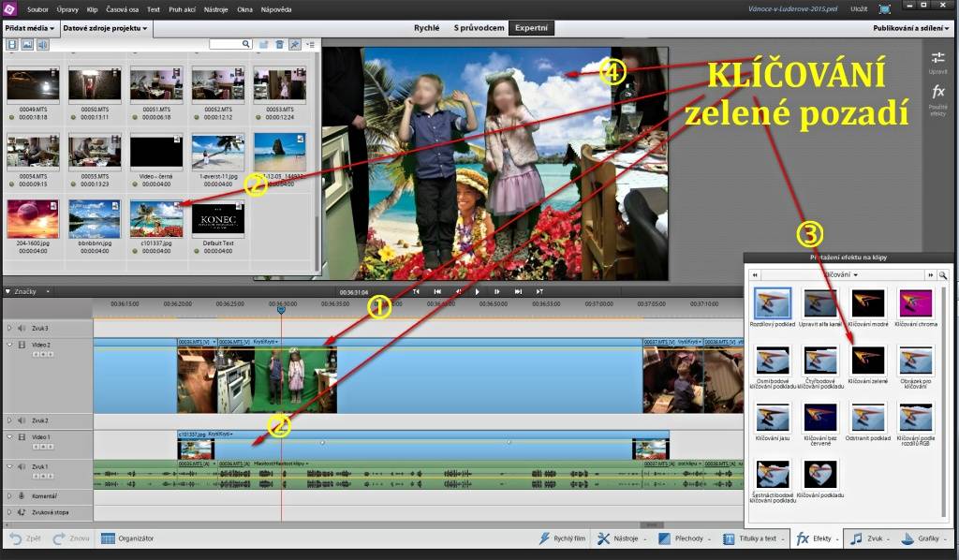Play the preview in the monitor
Screen dimensions: 959x560
pyautogui.click(x=477, y=292)
